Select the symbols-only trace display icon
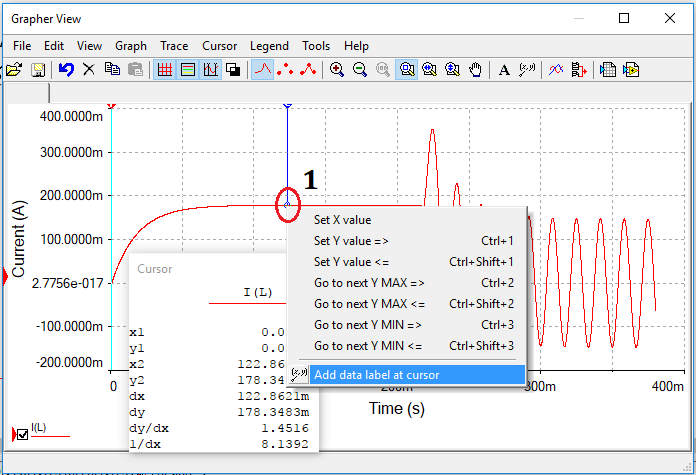This screenshot has height=475, width=696. click(285, 70)
